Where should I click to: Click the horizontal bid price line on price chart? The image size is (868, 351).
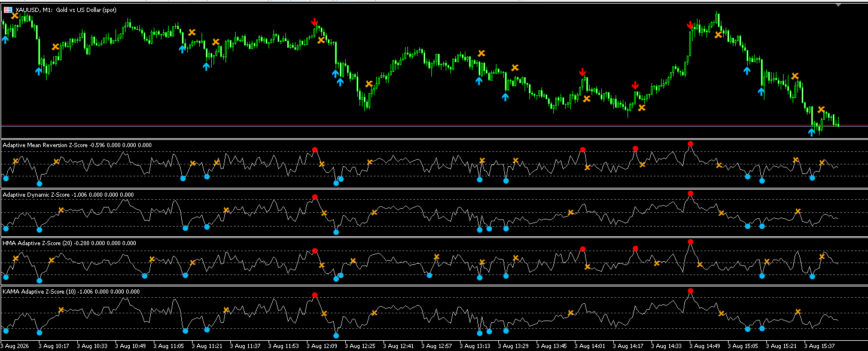(434, 126)
